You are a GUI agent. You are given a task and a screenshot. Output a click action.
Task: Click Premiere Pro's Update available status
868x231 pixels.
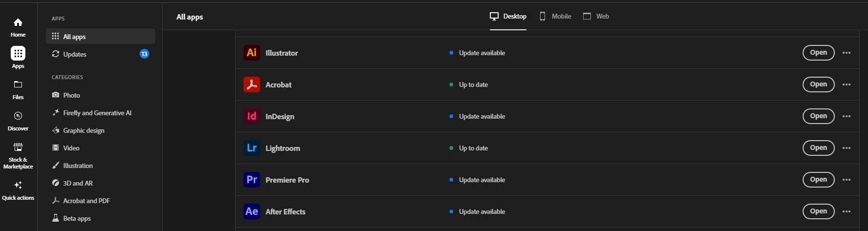point(477,180)
